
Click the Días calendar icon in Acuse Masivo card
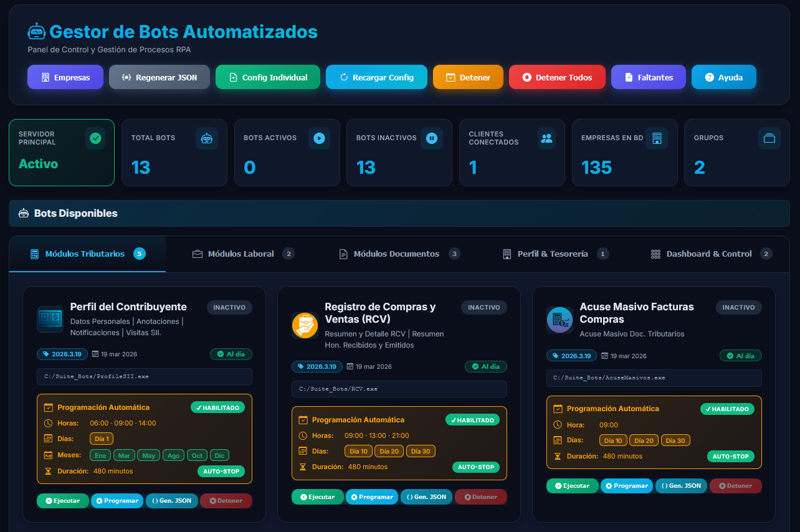point(558,440)
